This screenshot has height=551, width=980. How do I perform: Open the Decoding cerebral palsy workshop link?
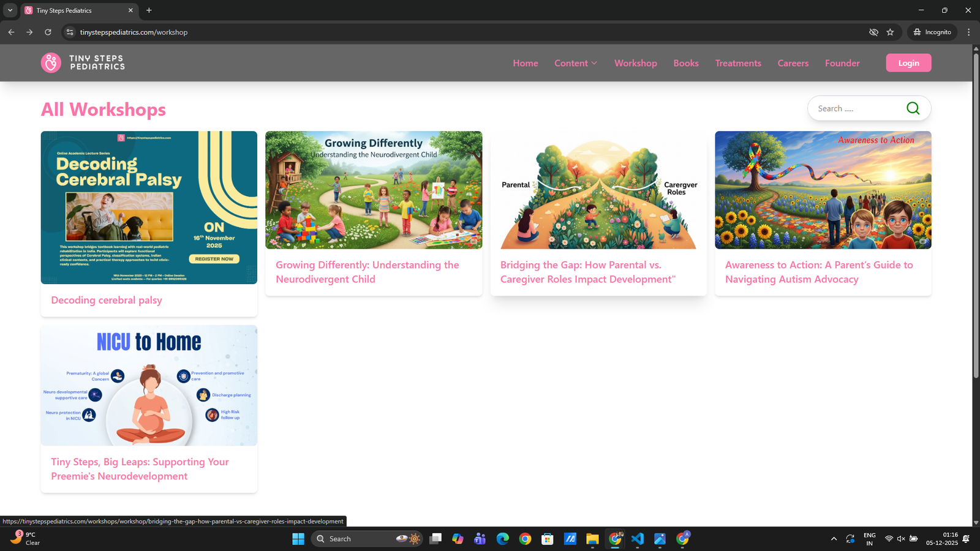[107, 300]
